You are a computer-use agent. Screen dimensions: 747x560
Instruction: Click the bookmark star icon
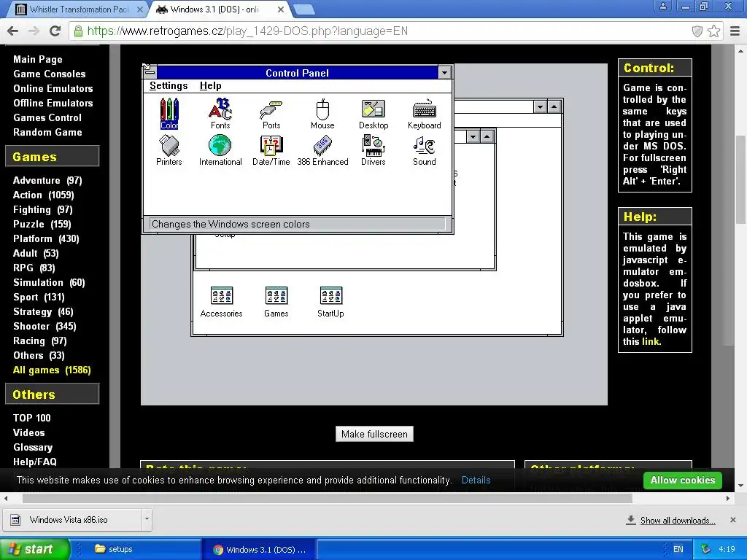click(x=713, y=31)
